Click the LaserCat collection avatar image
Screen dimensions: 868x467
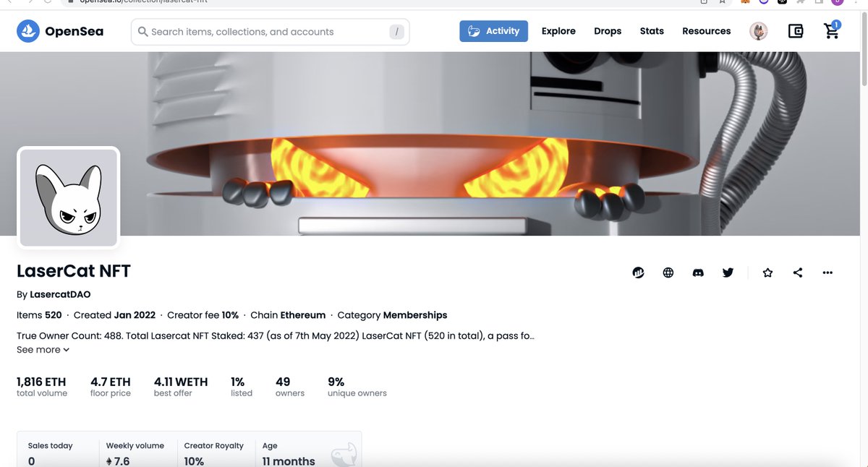pyautogui.click(x=69, y=197)
